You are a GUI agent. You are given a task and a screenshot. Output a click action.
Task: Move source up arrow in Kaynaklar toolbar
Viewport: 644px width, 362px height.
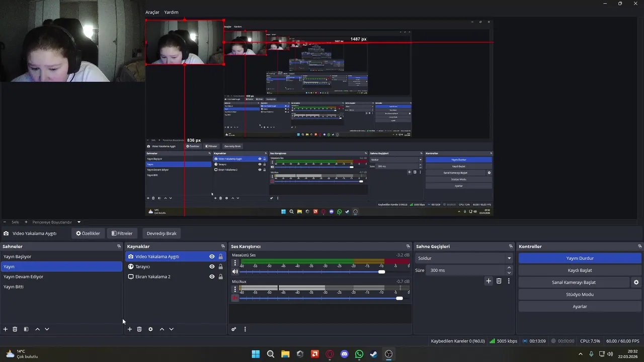[162, 329]
